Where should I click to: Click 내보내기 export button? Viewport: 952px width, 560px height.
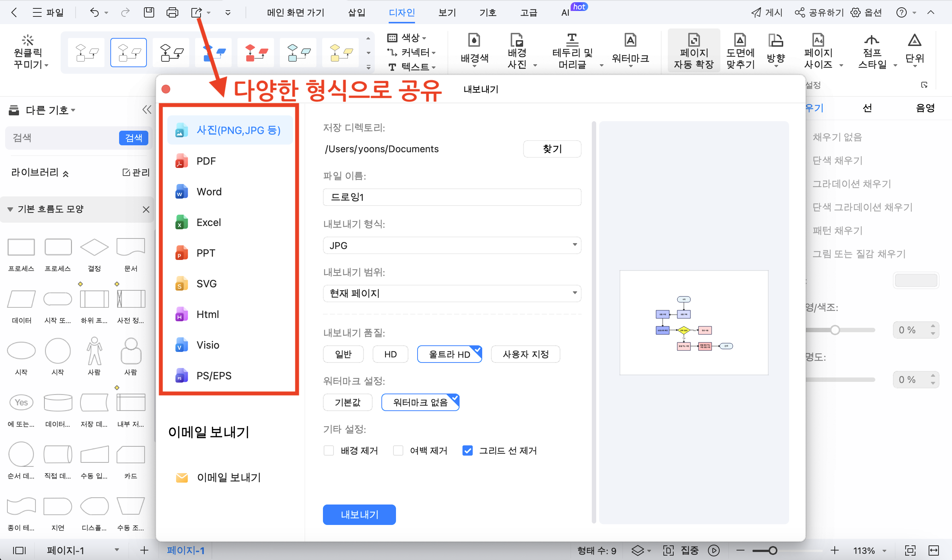[x=359, y=515]
